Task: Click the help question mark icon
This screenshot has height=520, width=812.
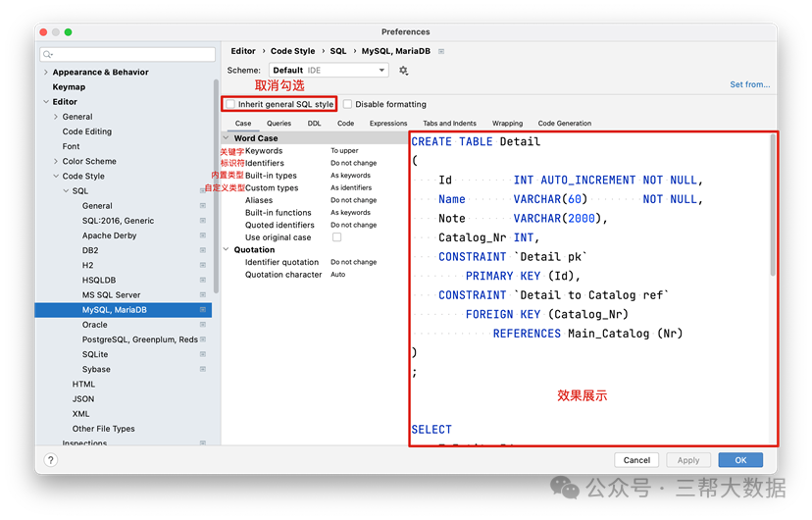Action: (x=51, y=459)
